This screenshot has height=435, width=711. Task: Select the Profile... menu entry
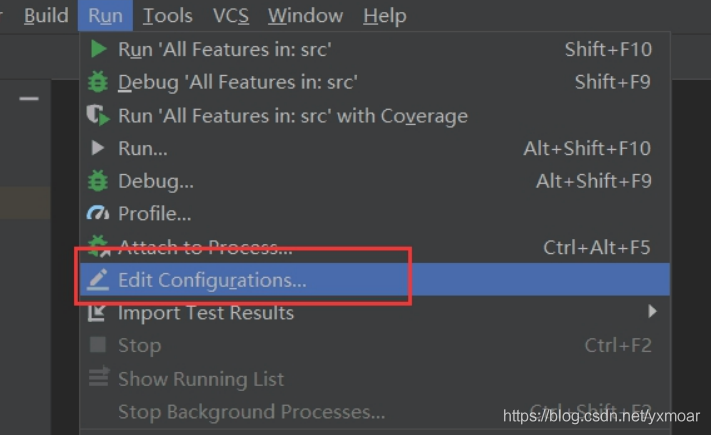click(x=154, y=213)
